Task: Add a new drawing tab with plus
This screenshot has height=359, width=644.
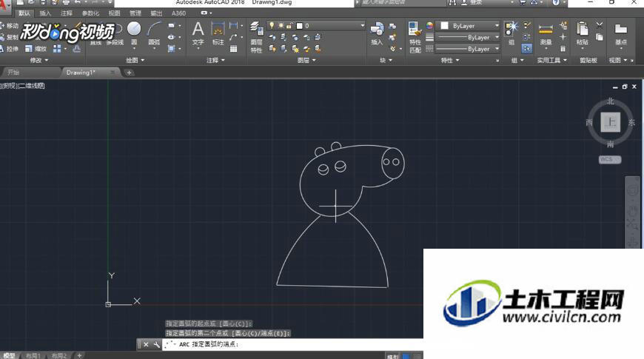Action: (x=129, y=73)
